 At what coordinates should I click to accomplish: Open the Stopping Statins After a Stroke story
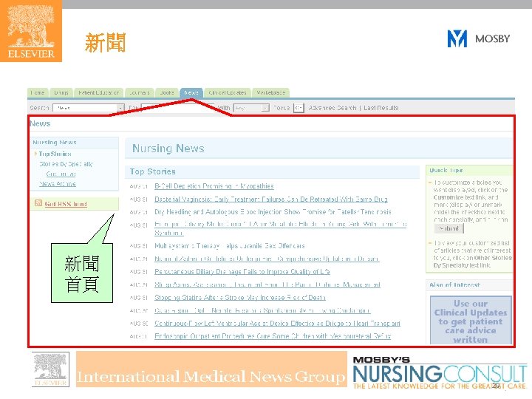240,298
